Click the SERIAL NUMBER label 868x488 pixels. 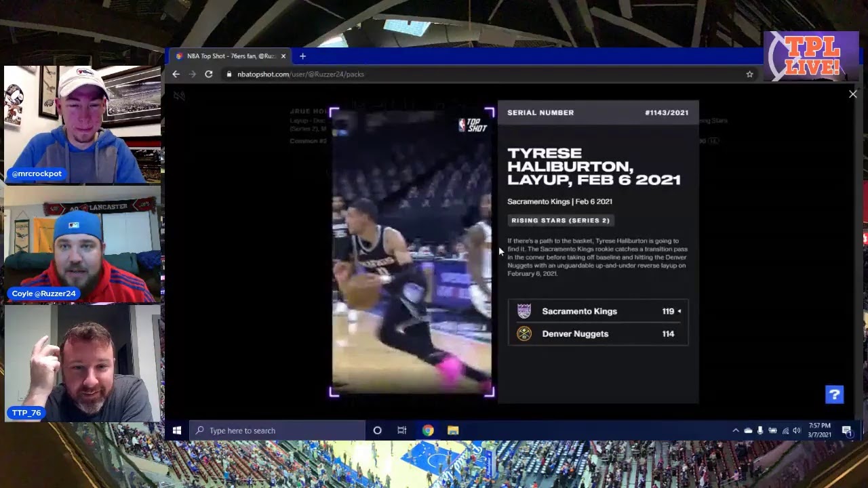pos(540,113)
